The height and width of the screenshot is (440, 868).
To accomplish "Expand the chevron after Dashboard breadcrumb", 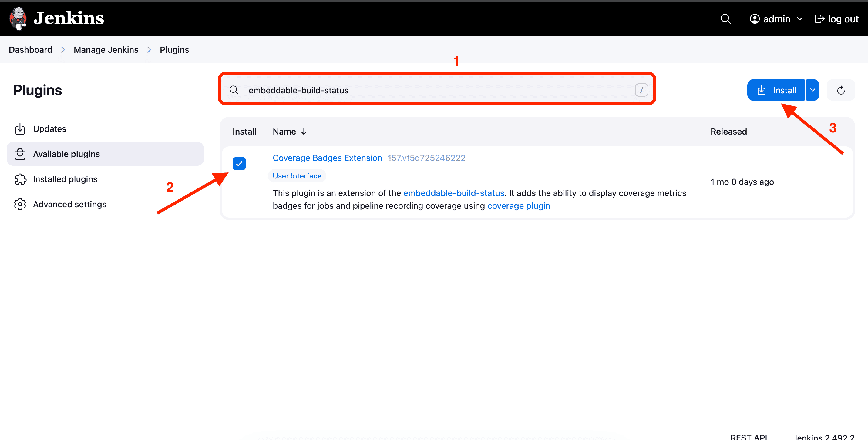I will point(63,50).
